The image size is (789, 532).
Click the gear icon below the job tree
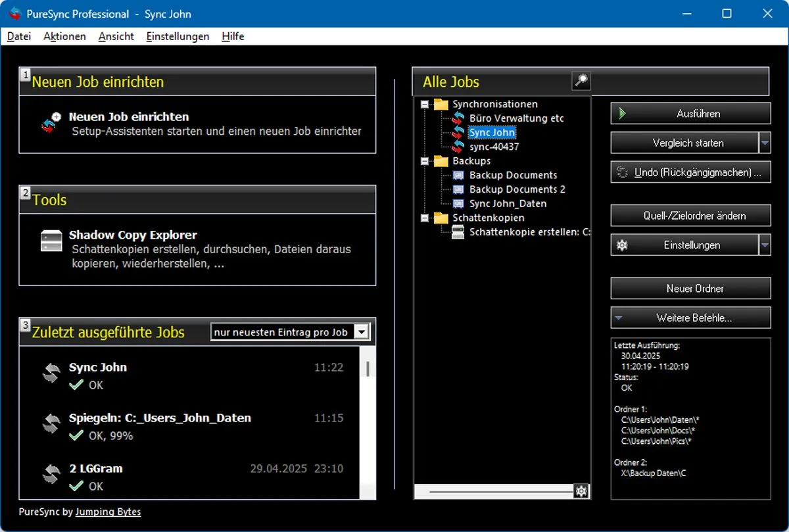(x=581, y=491)
